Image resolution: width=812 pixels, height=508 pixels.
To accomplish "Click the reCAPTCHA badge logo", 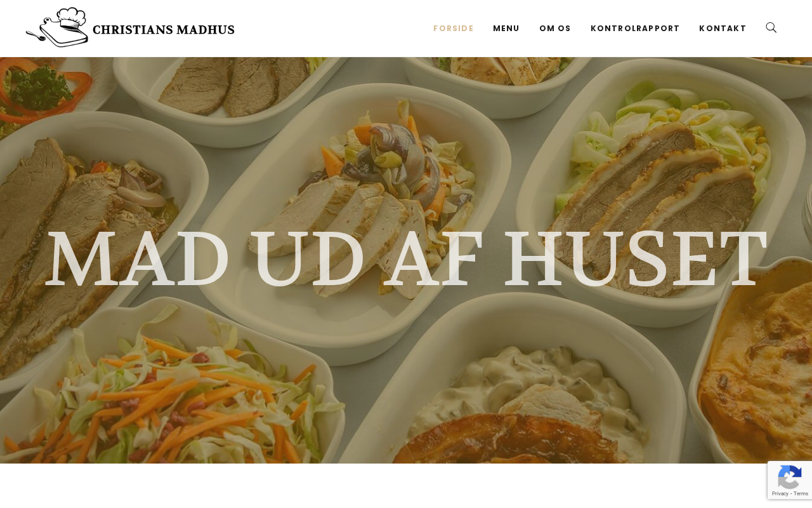I will pos(789,477).
